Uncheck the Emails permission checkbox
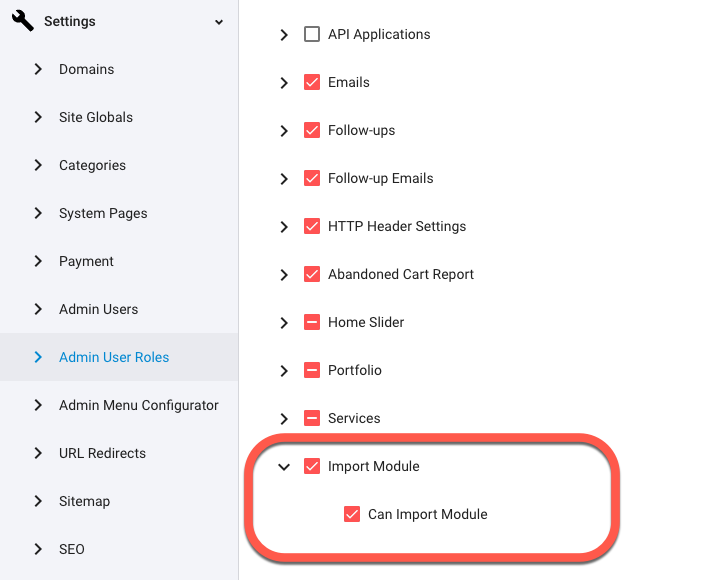Screen dimensions: 716x580 312,82
